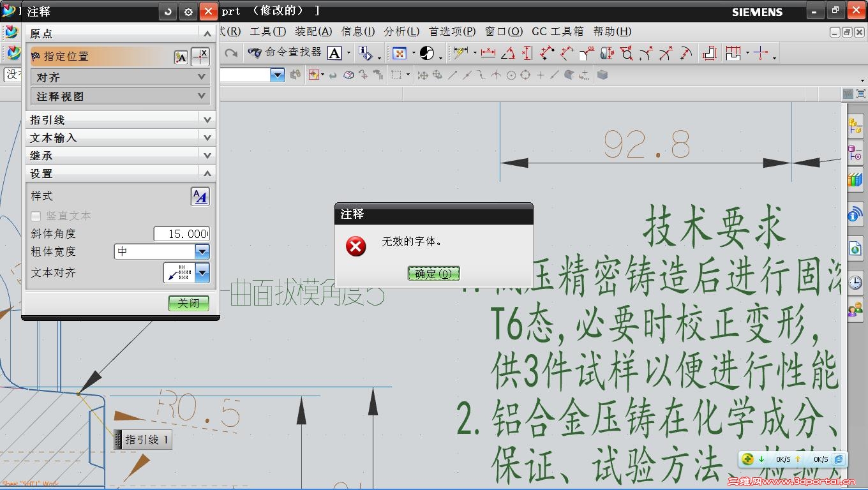Click the point constructor crosshair icon
Screen dimensions: 868x490
200,57
